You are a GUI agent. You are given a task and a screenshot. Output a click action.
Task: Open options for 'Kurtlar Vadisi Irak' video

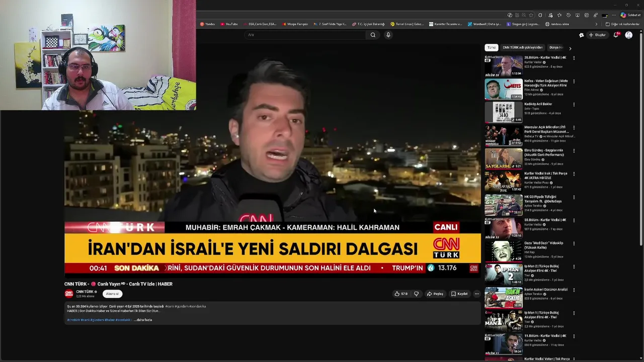(574, 174)
